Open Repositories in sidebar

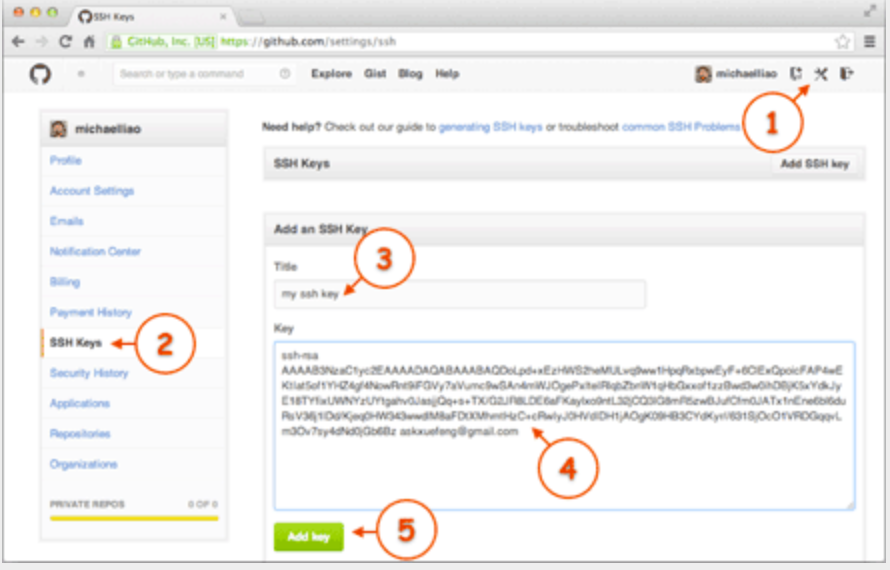[x=80, y=434]
